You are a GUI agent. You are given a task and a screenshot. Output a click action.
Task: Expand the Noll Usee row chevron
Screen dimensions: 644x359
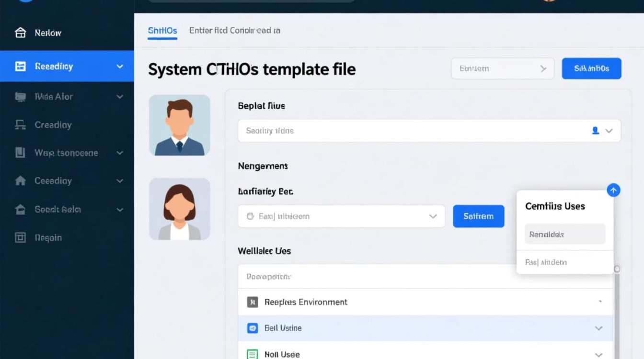pos(598,355)
